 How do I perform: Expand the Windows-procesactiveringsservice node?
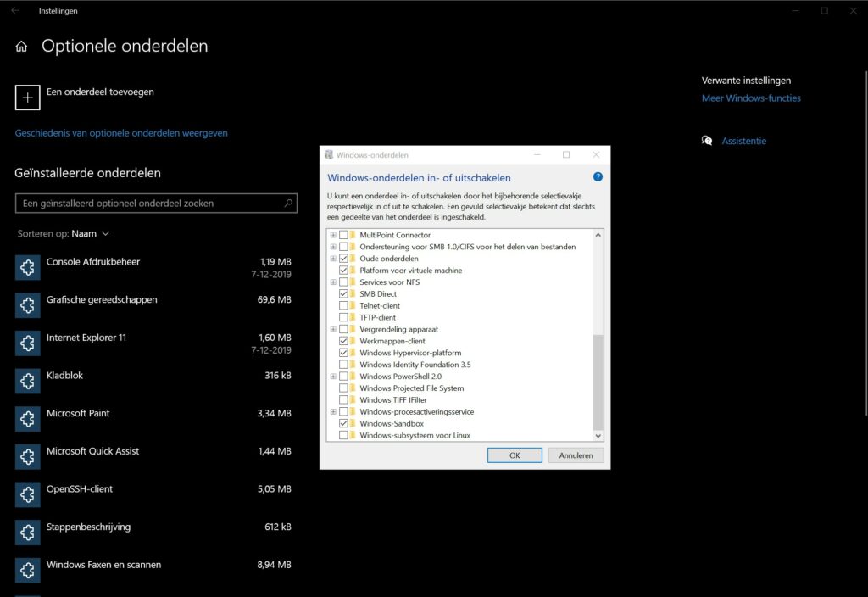click(333, 412)
